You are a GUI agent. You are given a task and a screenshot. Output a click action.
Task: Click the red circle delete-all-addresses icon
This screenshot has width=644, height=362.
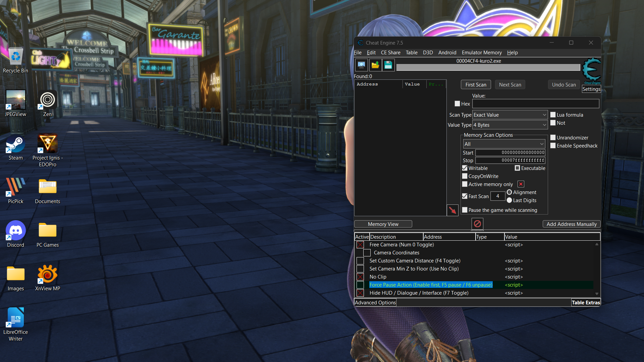[477, 224]
